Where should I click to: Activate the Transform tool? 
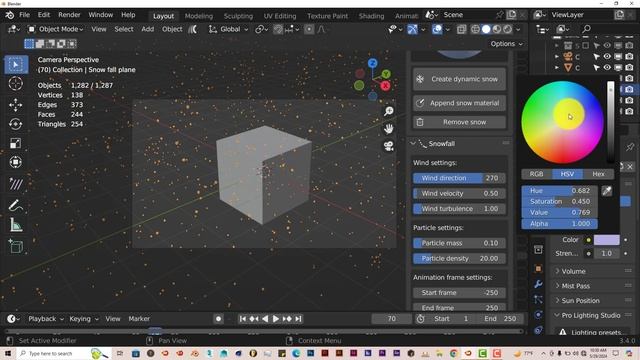[16, 162]
